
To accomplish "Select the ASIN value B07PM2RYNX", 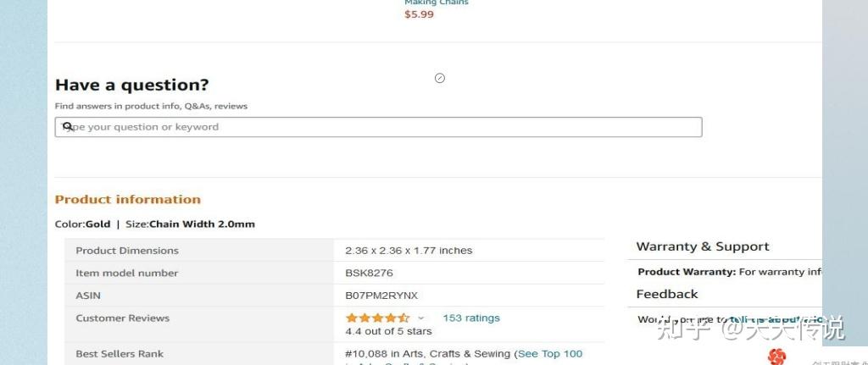I will tap(381, 296).
